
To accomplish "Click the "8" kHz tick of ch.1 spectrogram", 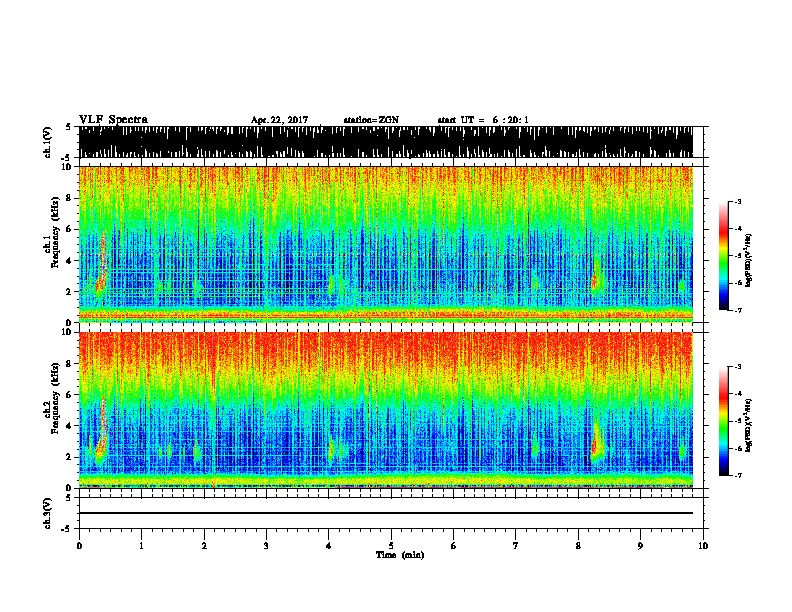I will pos(70,198).
